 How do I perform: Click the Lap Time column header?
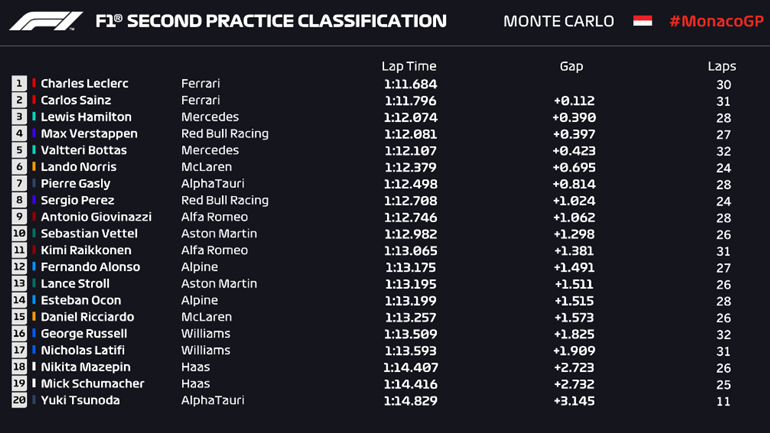tap(409, 66)
